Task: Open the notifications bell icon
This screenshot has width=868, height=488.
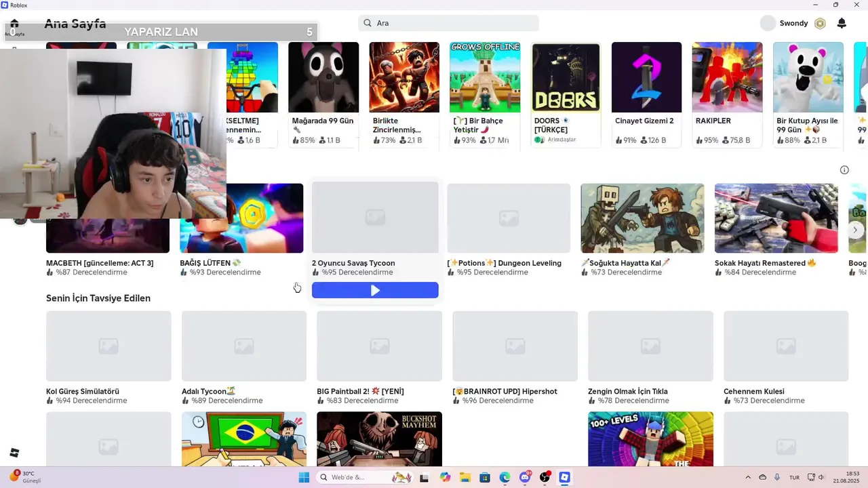Action: coord(842,23)
